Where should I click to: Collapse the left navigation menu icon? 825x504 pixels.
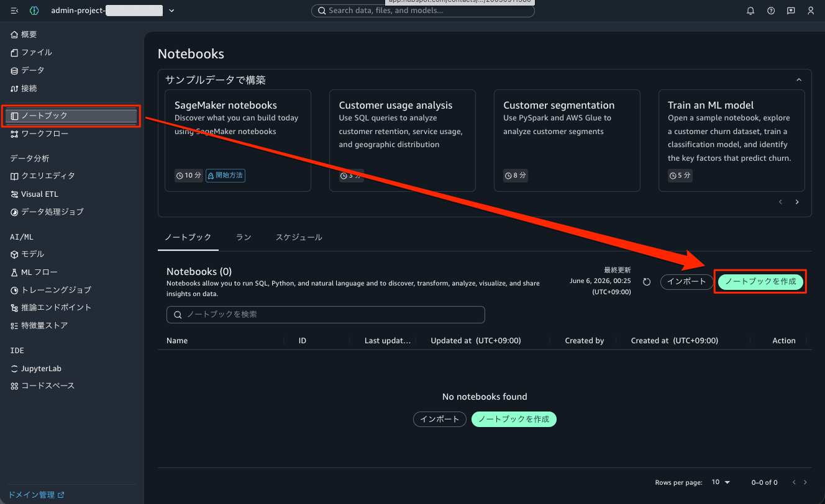tap(15, 11)
